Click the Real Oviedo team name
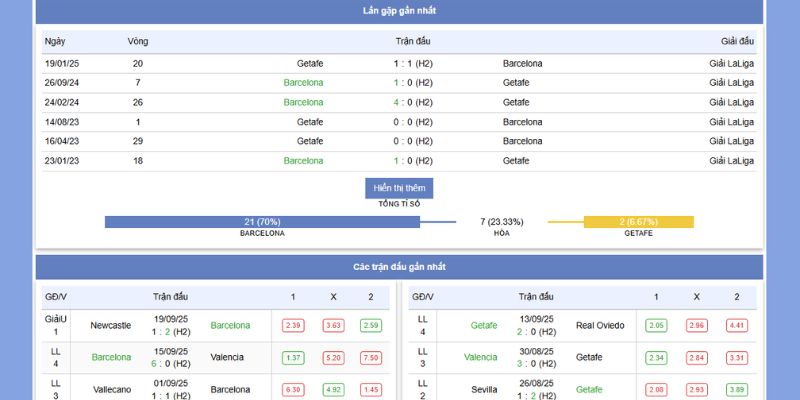800x400 pixels. click(600, 326)
